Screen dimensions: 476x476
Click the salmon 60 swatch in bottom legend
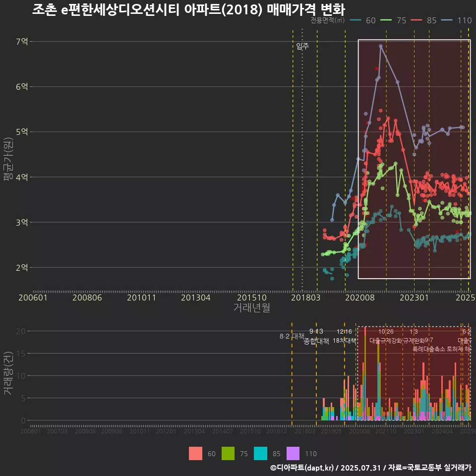click(195, 454)
